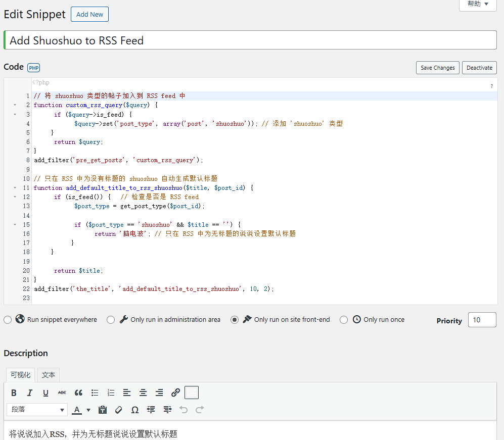
Task: Deactivate this snippet
Action: pos(479,68)
